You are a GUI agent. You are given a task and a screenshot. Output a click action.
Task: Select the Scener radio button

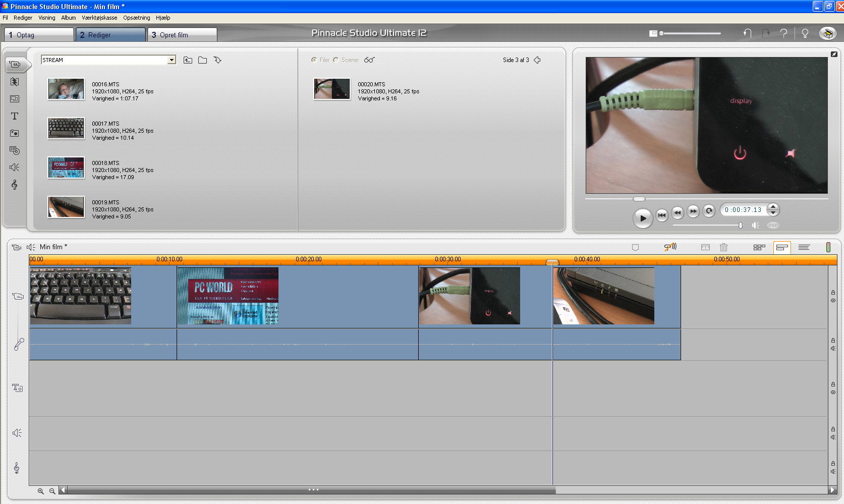(336, 60)
